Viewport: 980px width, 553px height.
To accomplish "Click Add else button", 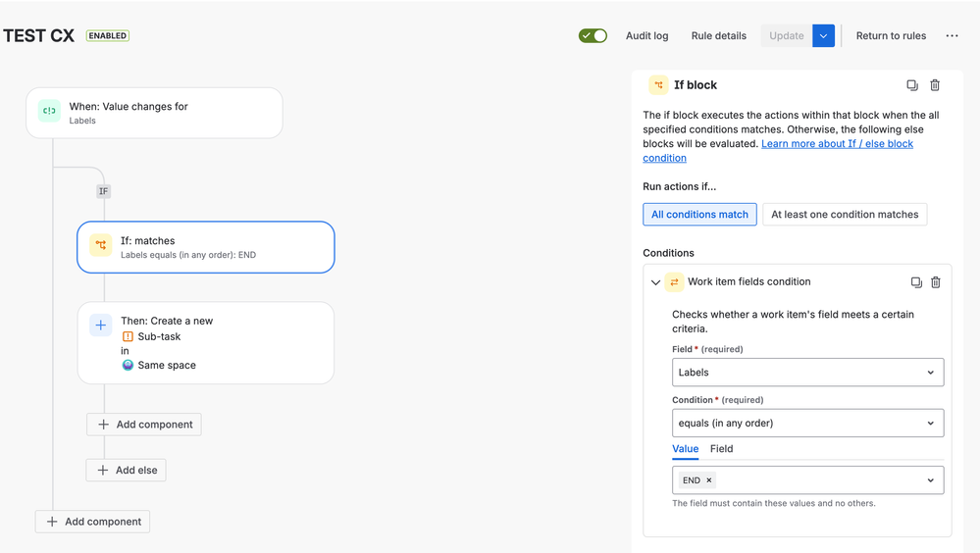I will point(127,470).
